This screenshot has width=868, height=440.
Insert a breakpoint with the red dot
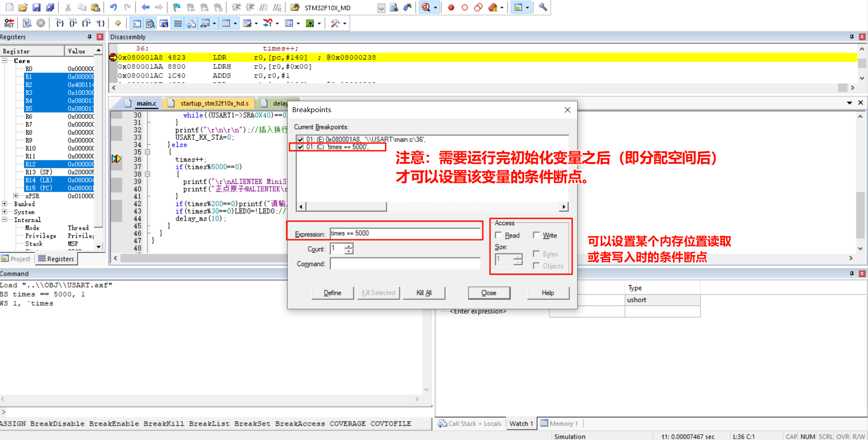click(451, 7)
